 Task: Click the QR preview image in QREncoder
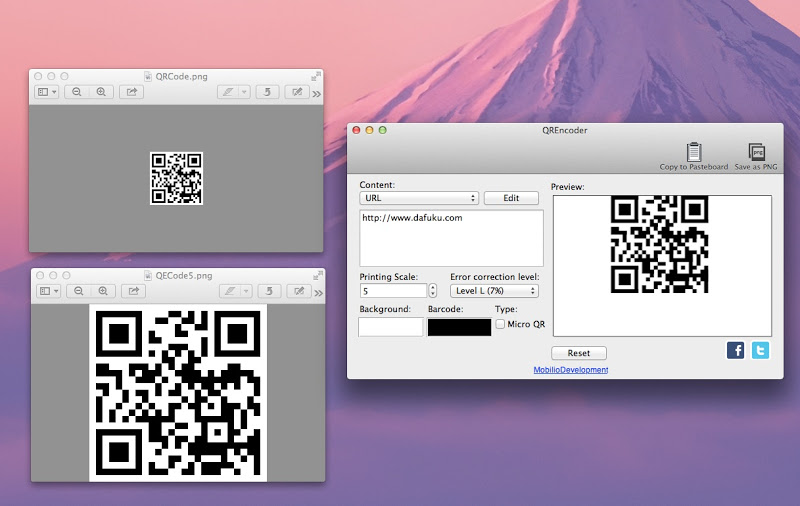tap(659, 244)
